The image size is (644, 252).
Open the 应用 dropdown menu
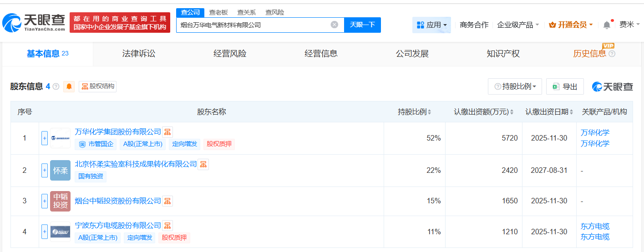click(431, 25)
